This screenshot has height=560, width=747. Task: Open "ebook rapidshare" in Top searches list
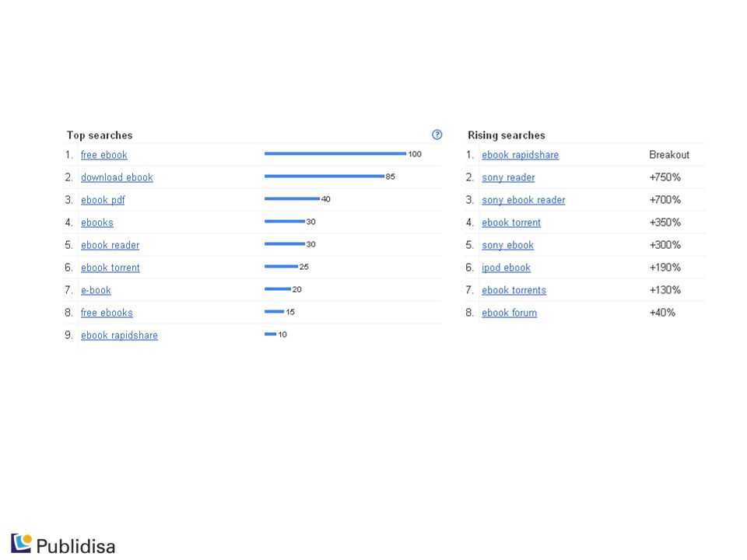click(119, 335)
